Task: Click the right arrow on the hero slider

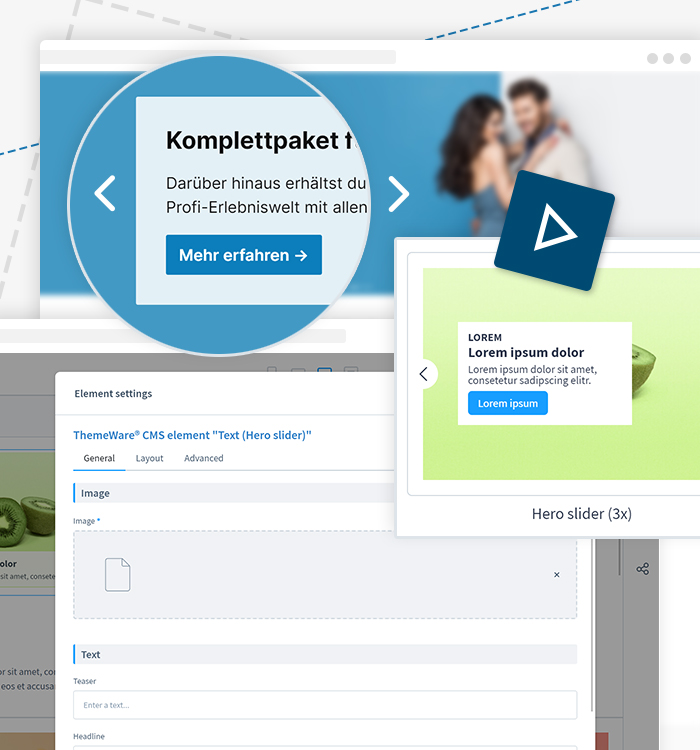Action: point(398,194)
